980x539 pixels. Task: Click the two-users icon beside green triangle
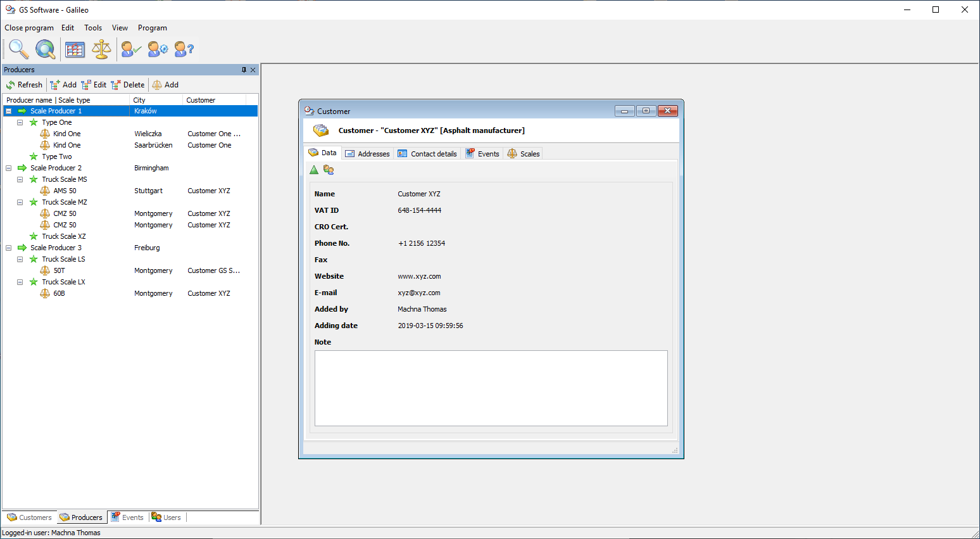click(x=329, y=170)
